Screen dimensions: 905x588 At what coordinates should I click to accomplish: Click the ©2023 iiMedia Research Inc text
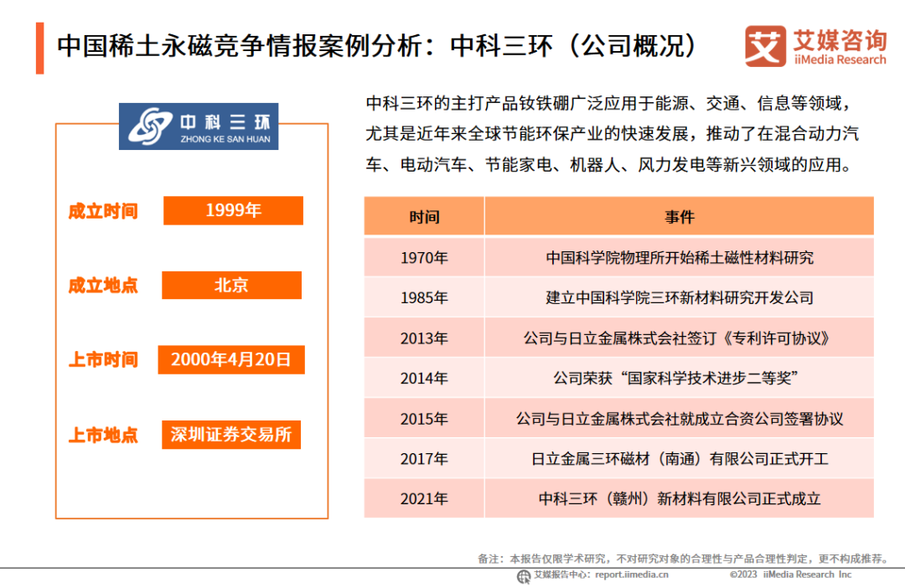pos(790,575)
